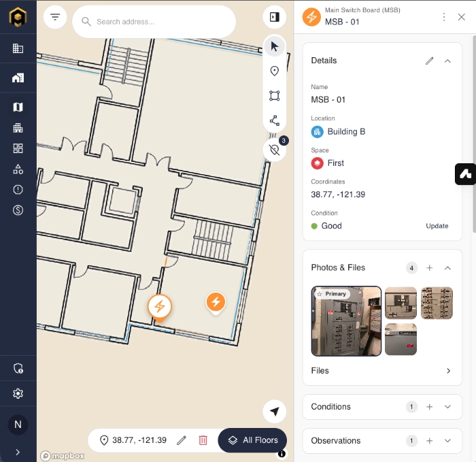The width and height of the screenshot is (476, 462).
Task: Toggle the side panel layout button
Action: point(275,17)
